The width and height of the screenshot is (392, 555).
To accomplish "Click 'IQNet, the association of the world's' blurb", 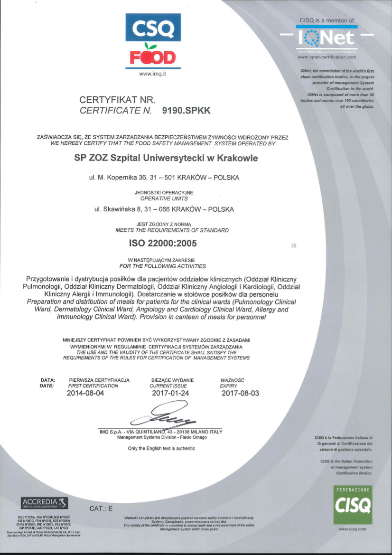I will point(337,89).
